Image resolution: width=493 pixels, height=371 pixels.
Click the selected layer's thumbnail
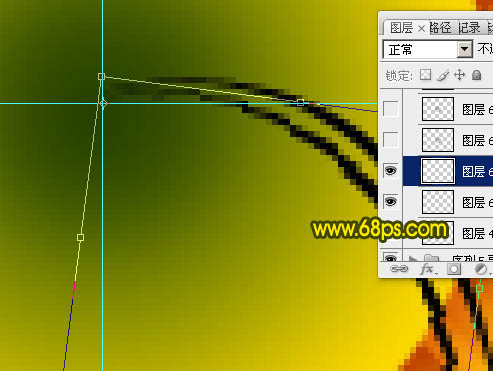438,171
